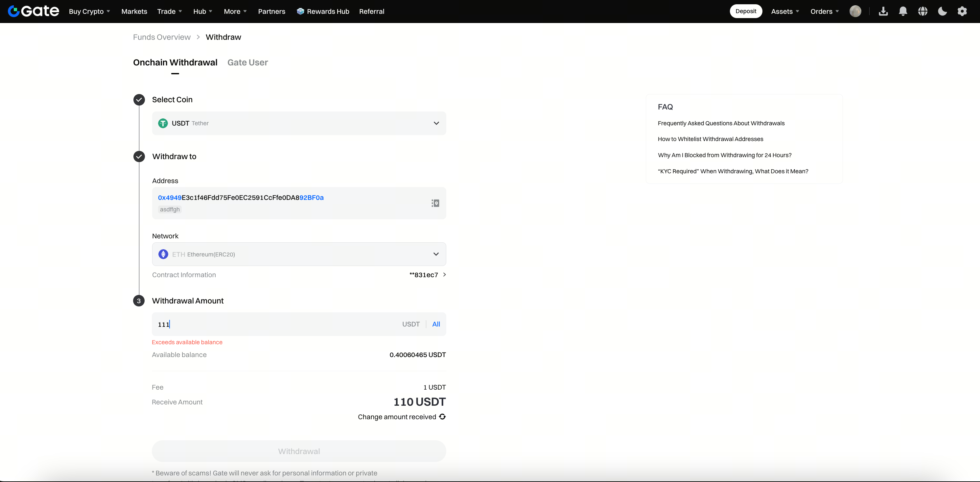
Task: Click the Gate logo
Action: click(x=34, y=11)
